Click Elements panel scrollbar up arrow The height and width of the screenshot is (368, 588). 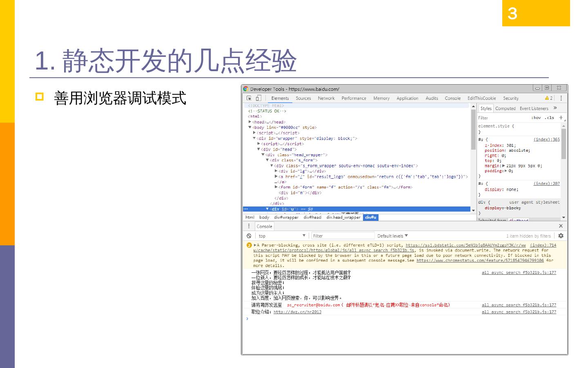tap(474, 106)
